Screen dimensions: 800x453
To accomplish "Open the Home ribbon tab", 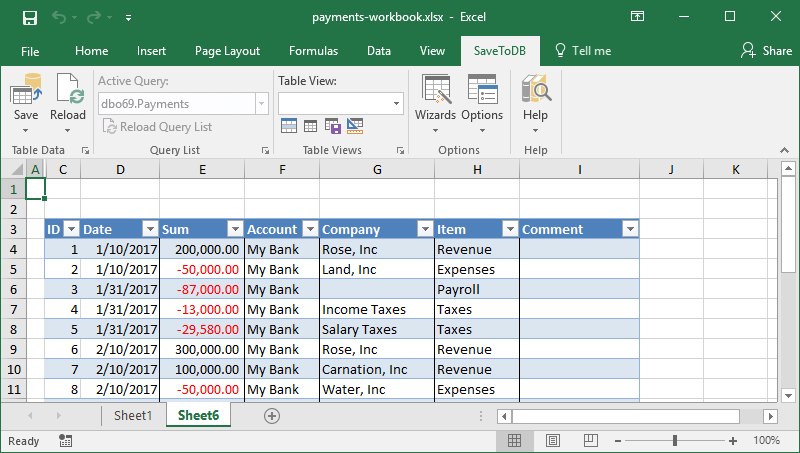I will [x=91, y=51].
